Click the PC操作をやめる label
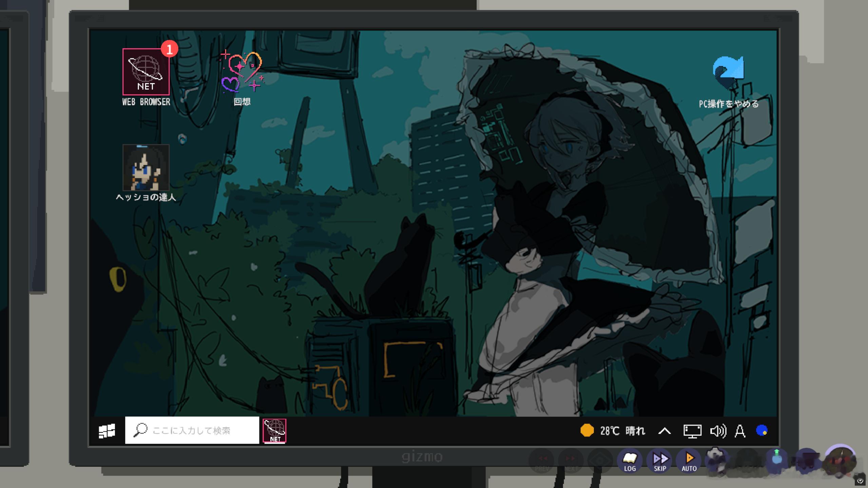Screen dimensions: 868x488 point(729,104)
